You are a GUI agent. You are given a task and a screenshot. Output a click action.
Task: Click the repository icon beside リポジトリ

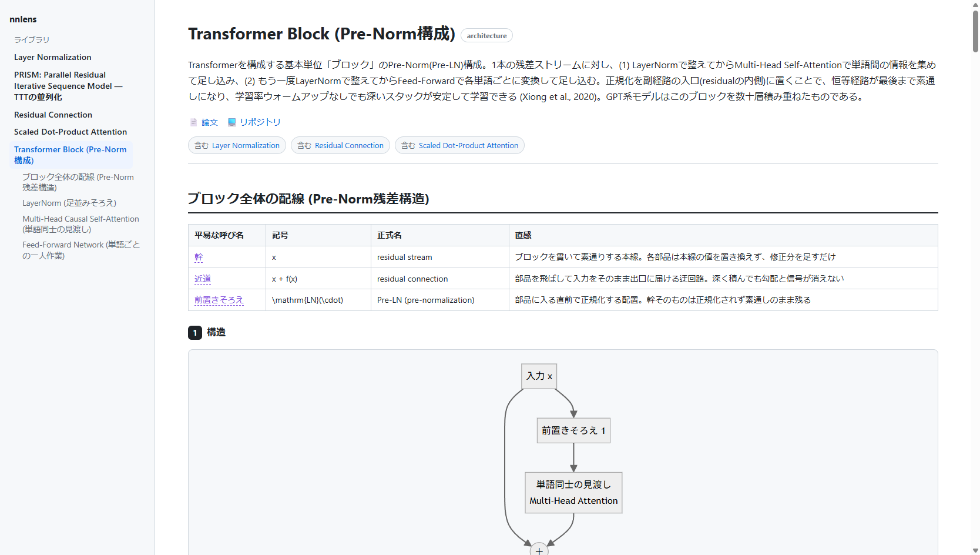[231, 122]
